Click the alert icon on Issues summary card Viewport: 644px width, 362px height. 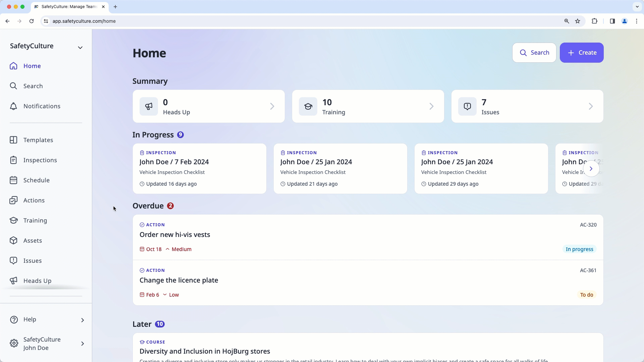pos(467,107)
